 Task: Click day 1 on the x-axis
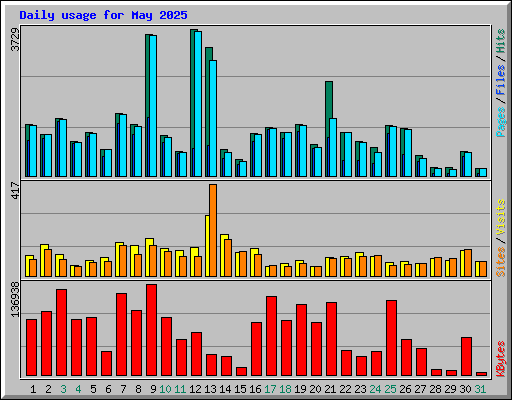pyautogui.click(x=33, y=389)
